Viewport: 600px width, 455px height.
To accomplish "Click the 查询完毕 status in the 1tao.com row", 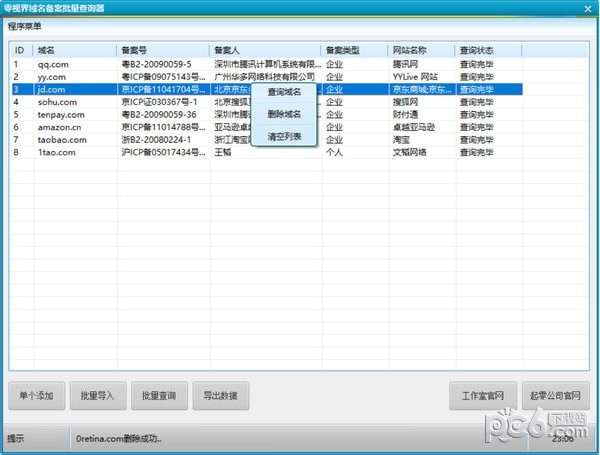I will coord(476,152).
